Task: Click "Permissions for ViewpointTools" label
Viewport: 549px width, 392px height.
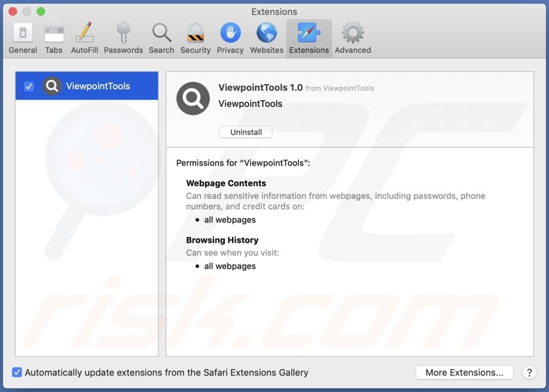Action: tap(243, 163)
